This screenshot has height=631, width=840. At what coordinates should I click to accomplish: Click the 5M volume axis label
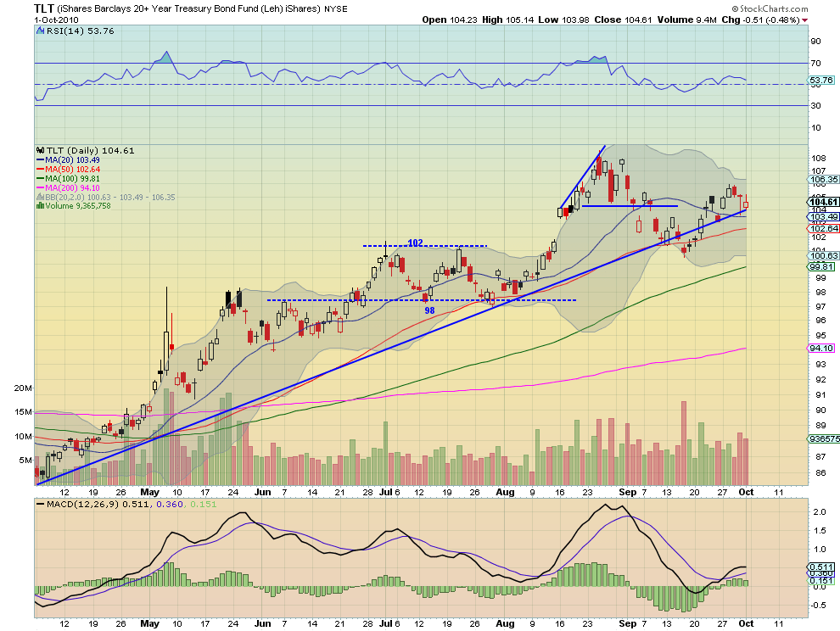point(25,460)
